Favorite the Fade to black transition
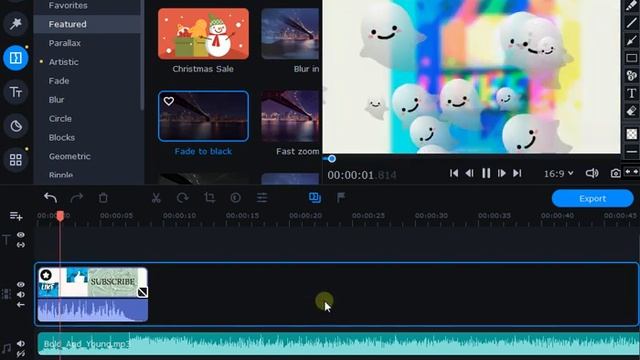The image size is (640, 360). pos(169,101)
